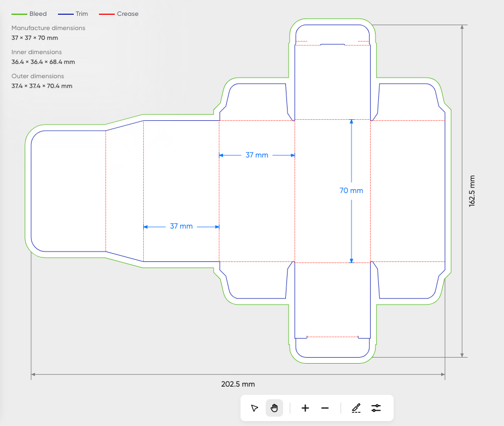Select the upper 37 mm width label
Viewport: 504px width, 426px height.
(x=257, y=155)
